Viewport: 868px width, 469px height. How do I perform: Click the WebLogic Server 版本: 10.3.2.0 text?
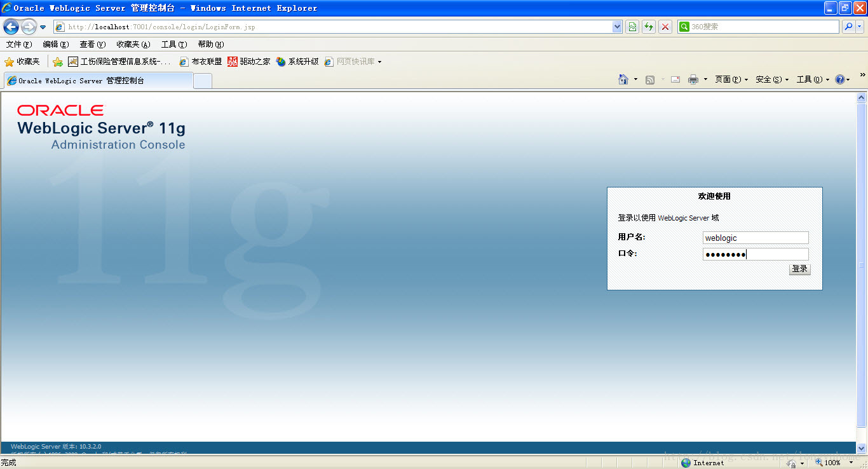[56, 447]
